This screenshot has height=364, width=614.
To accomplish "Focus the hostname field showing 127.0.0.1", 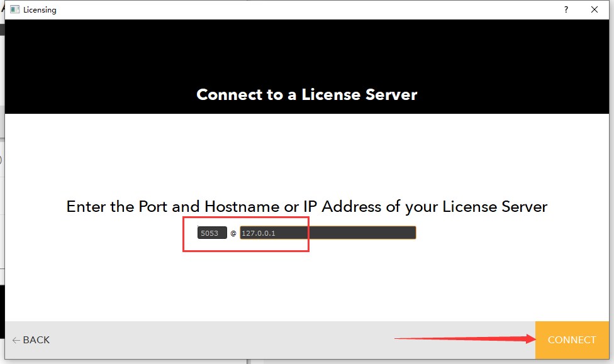I will [328, 233].
